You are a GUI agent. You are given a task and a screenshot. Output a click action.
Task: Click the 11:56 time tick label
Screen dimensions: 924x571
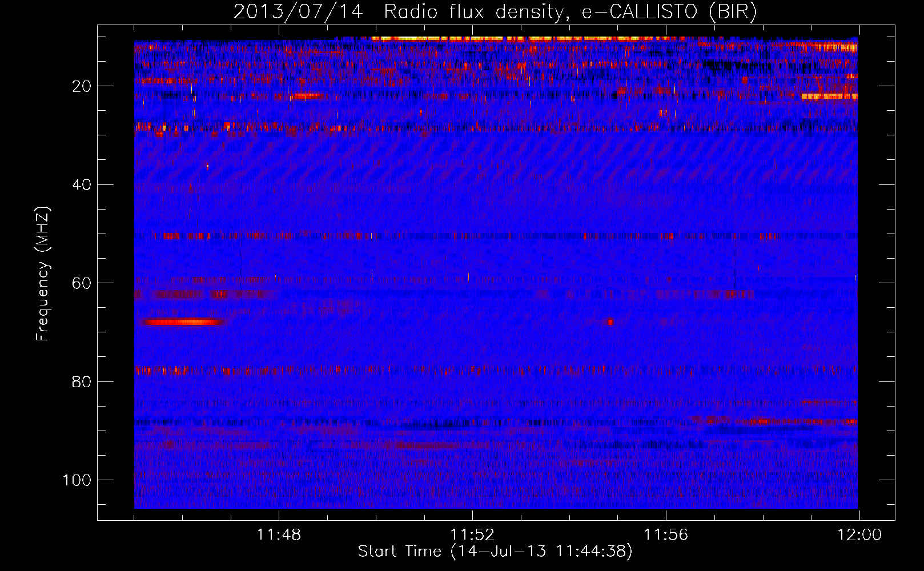(666, 535)
